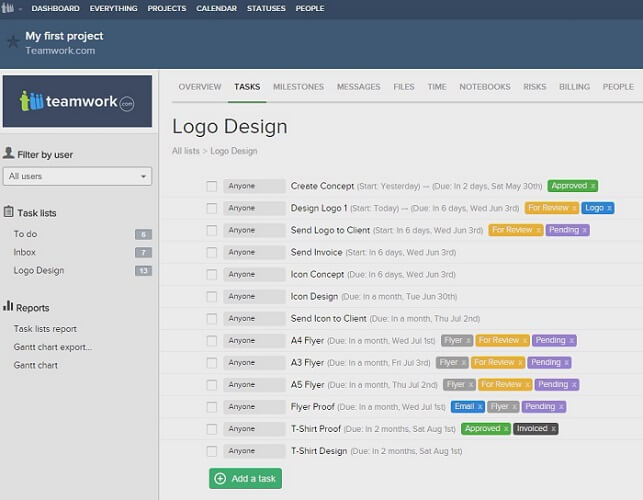Open assignee selector for Icon Design task
Image resolution: width=643 pixels, height=500 pixels.
click(x=254, y=297)
